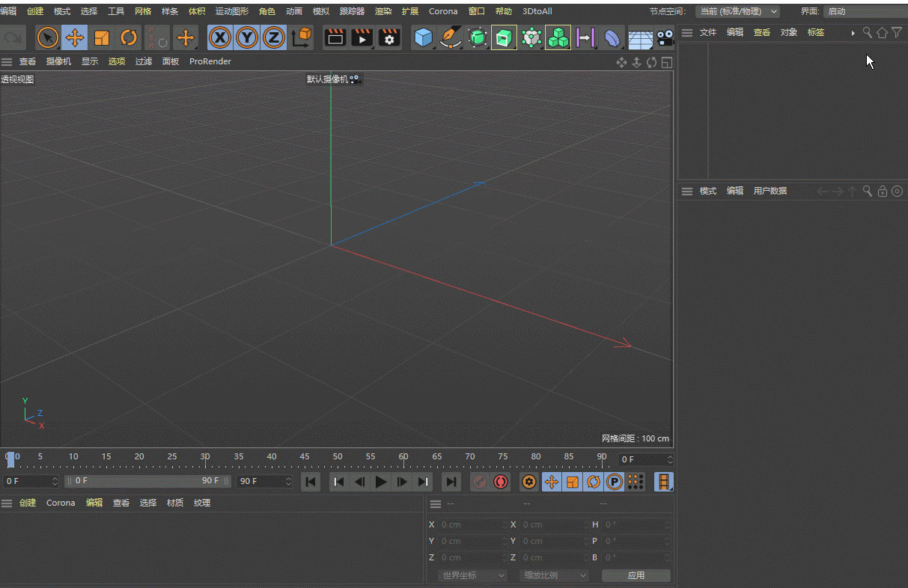
Task: Add a Cube primitive object
Action: [424, 37]
